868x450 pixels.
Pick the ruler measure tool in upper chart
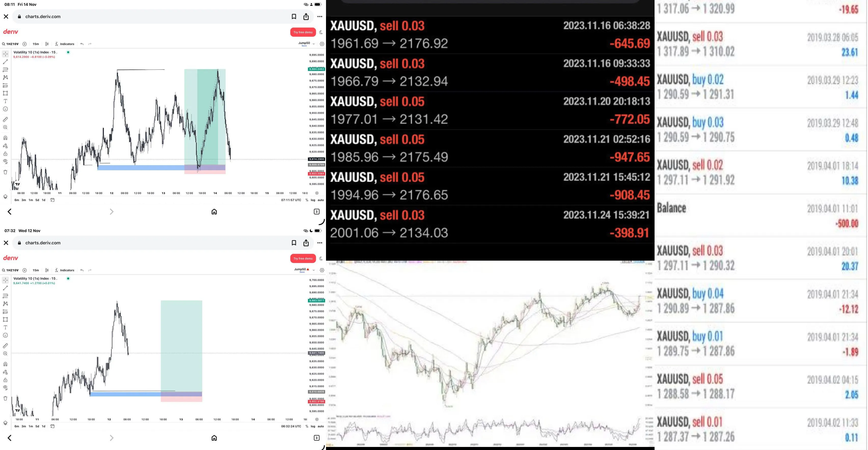pos(5,120)
